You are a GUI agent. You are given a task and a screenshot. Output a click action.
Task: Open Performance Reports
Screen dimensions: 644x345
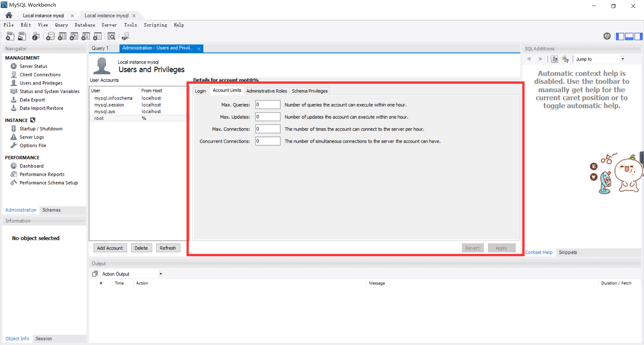[42, 174]
